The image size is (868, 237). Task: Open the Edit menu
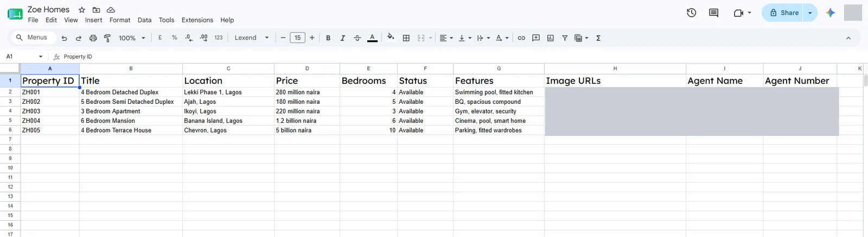coord(51,20)
